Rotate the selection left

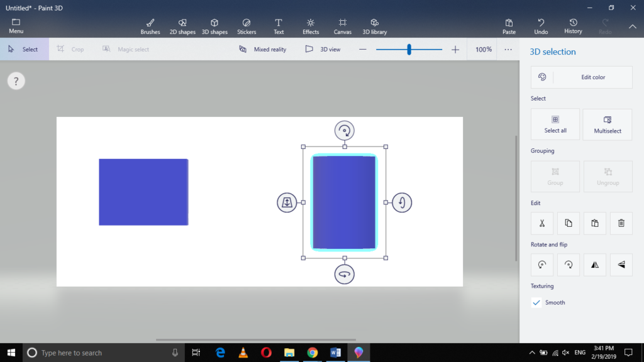pos(541,265)
